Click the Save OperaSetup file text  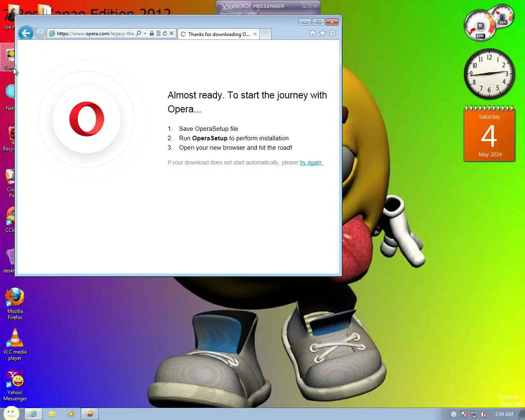pos(208,129)
